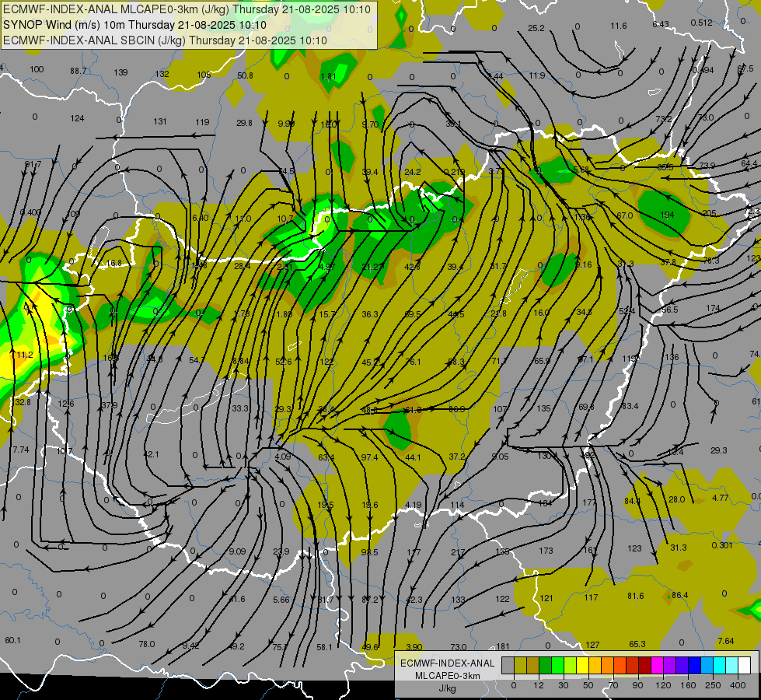Click the '70' legend tick label
Image resolution: width=761 pixels, height=700 pixels.
[x=613, y=685]
